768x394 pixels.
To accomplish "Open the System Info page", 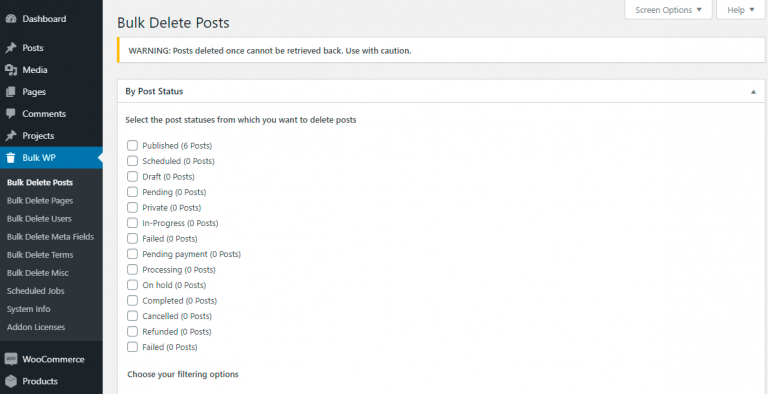I will (28, 309).
